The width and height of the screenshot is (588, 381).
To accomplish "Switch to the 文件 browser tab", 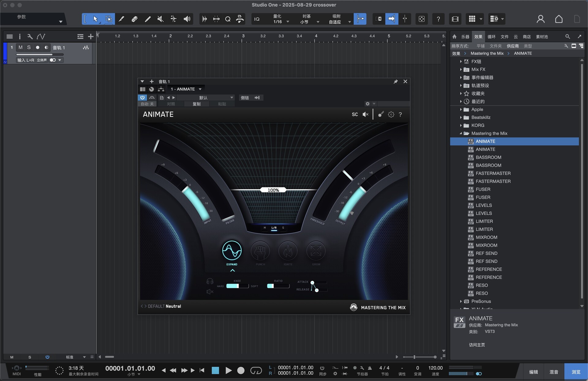I will (x=504, y=37).
